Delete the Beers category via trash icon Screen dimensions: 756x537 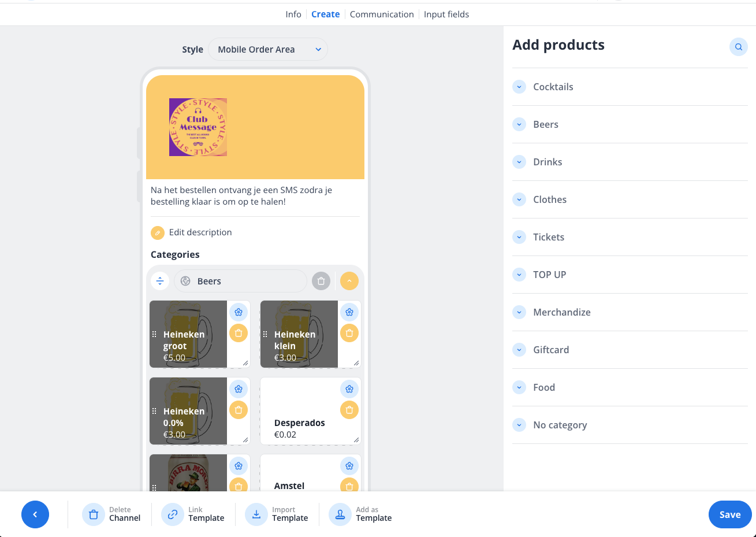point(321,281)
